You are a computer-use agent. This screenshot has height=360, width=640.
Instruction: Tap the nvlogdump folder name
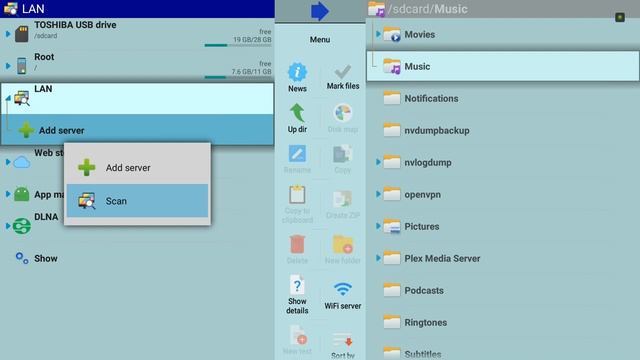[428, 162]
